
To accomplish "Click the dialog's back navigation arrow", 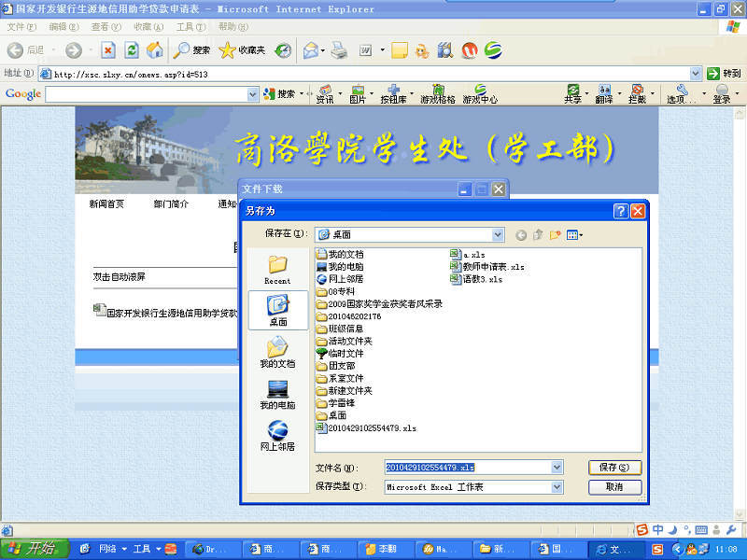I will 520,234.
